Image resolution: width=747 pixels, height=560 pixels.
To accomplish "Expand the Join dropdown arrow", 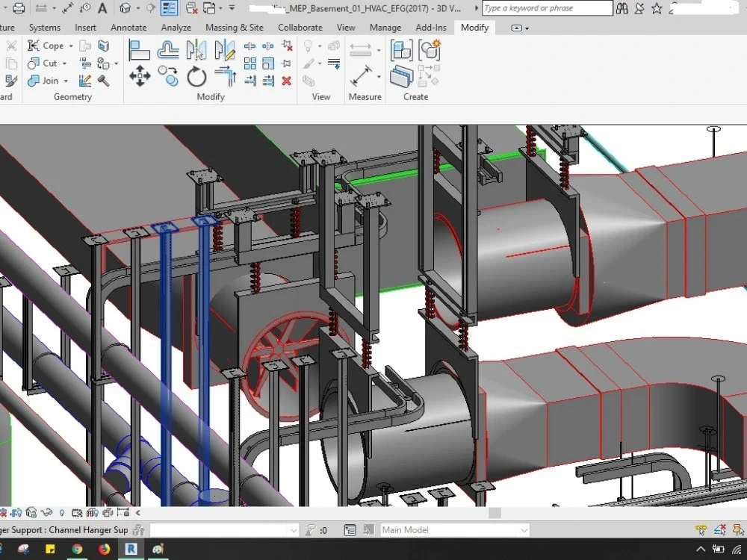I will click(66, 81).
